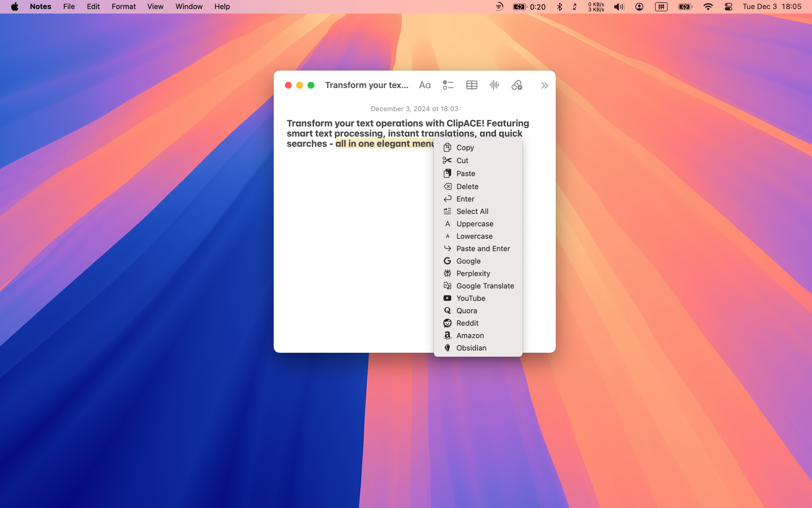Image resolution: width=812 pixels, height=508 pixels.
Task: Search selection with Perplexity
Action: [x=478, y=273]
